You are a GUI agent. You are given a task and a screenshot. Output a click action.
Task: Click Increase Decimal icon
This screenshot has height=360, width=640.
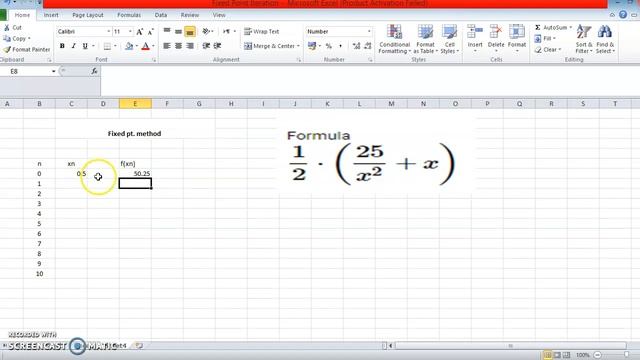click(x=356, y=46)
